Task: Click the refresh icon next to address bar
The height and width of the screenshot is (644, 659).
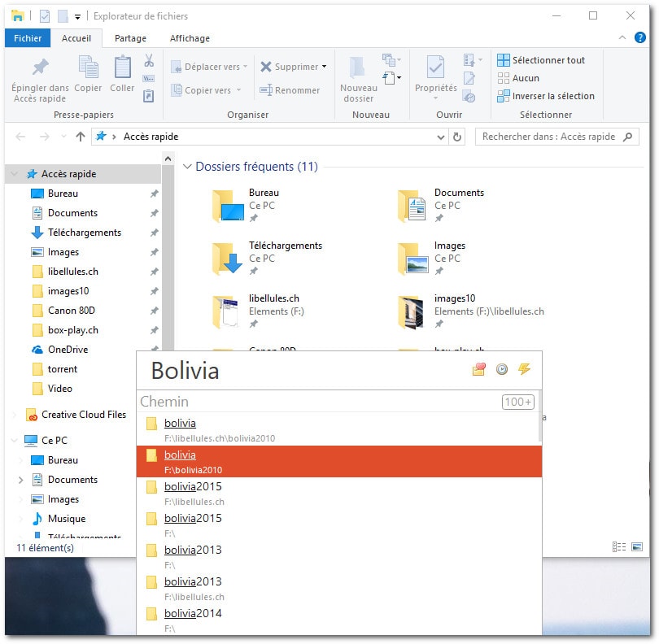Action: [x=457, y=137]
